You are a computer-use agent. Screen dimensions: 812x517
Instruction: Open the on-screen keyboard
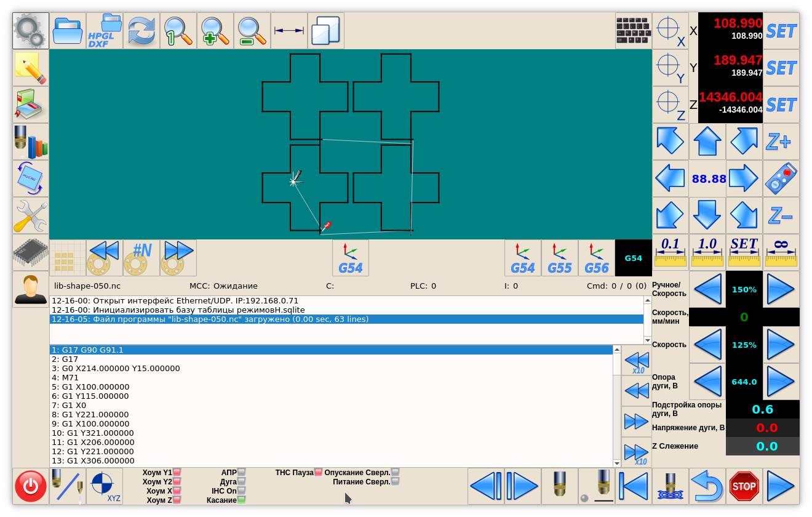click(634, 31)
